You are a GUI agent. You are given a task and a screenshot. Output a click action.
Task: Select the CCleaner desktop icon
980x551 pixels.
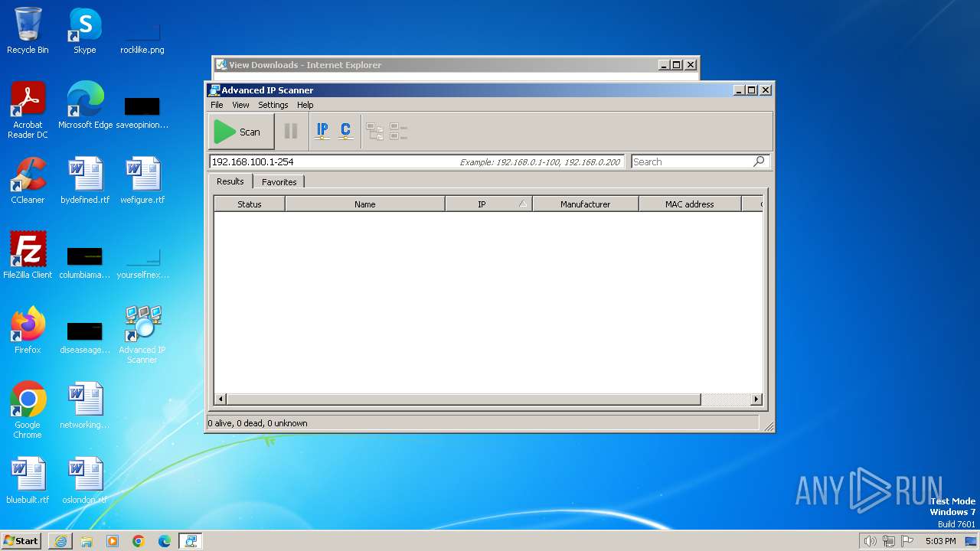click(28, 181)
